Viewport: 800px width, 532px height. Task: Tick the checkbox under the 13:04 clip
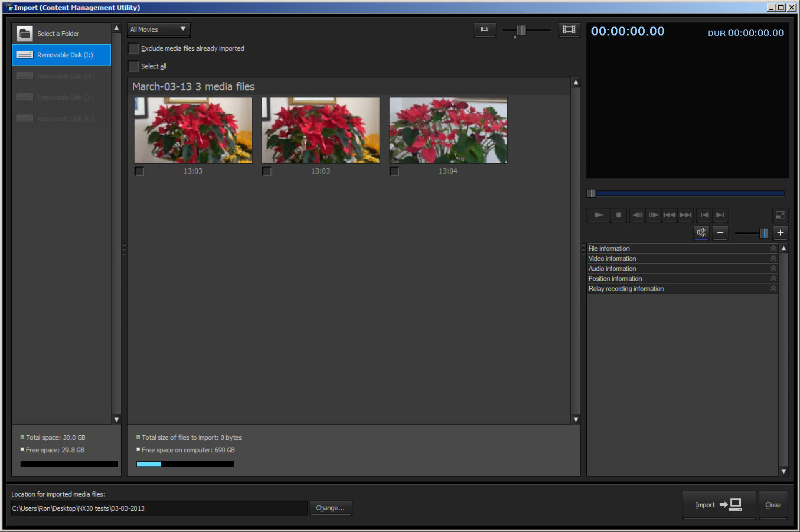394,171
